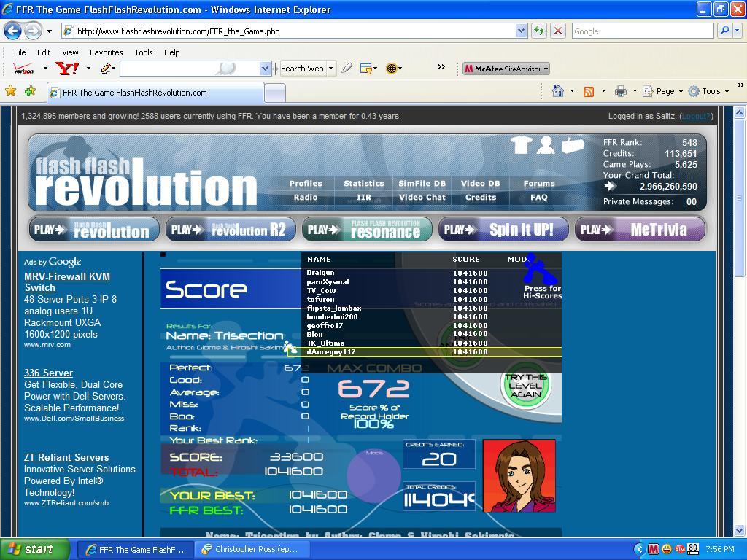Click the Google search input field

tap(643, 31)
